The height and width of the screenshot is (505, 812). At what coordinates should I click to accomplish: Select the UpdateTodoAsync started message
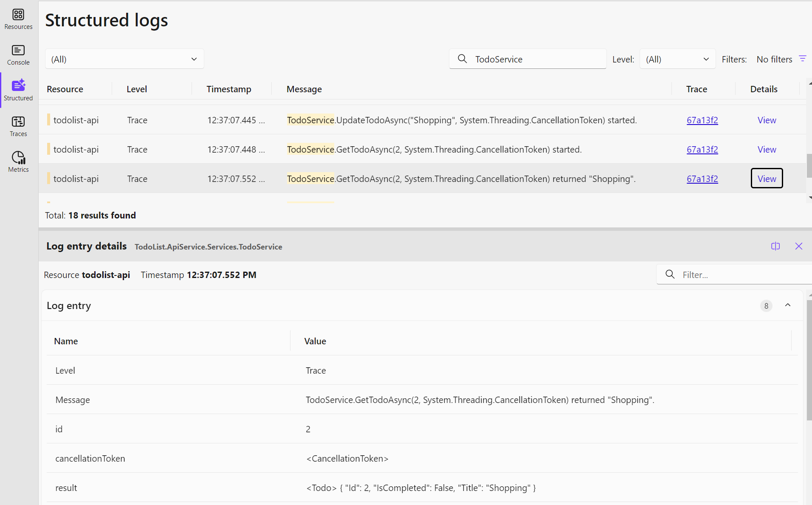pos(462,120)
